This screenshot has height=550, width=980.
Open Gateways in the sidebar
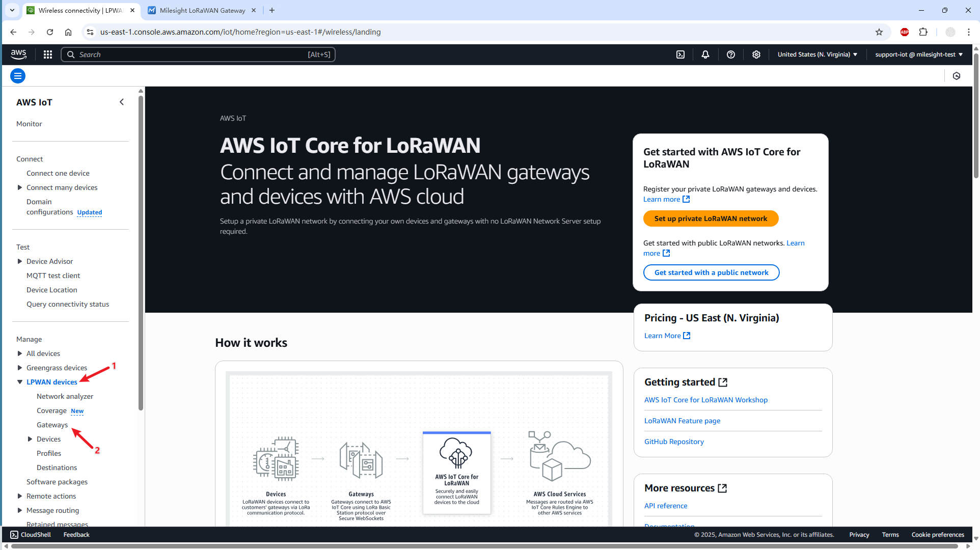pos(52,425)
